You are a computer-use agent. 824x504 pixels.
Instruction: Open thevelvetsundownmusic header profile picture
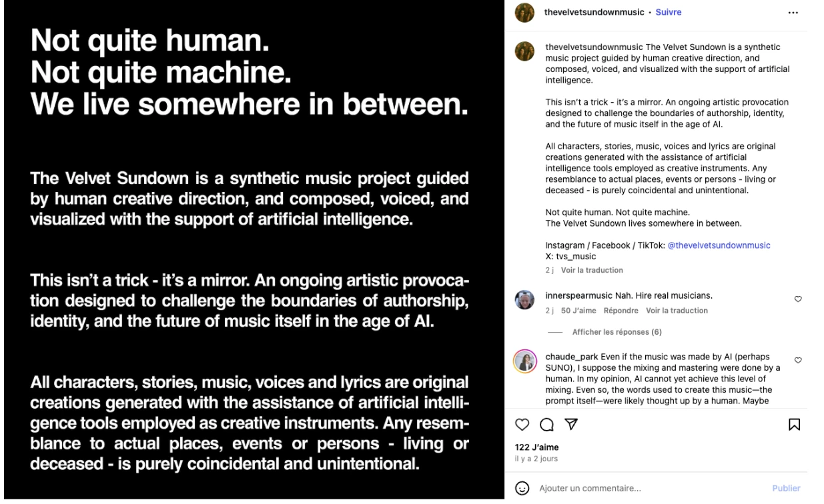click(524, 13)
